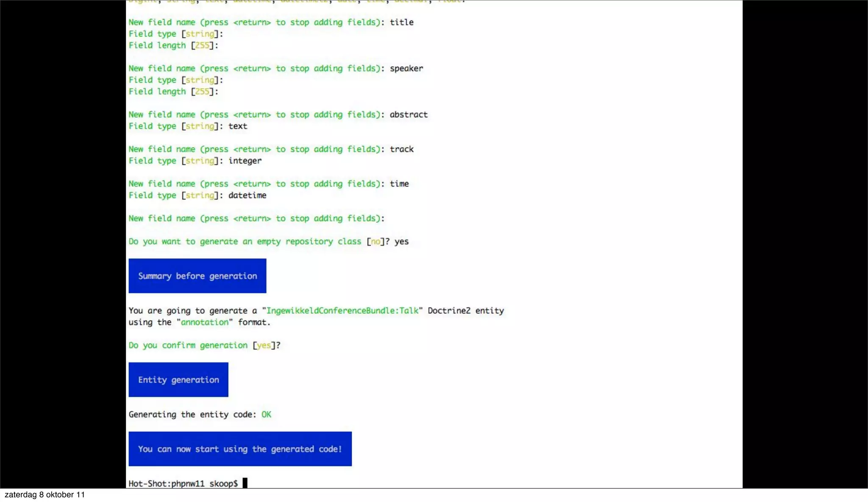868x502 pixels.
Task: Click the terminal cursor after skoop$ prompt
Action: 245,483
